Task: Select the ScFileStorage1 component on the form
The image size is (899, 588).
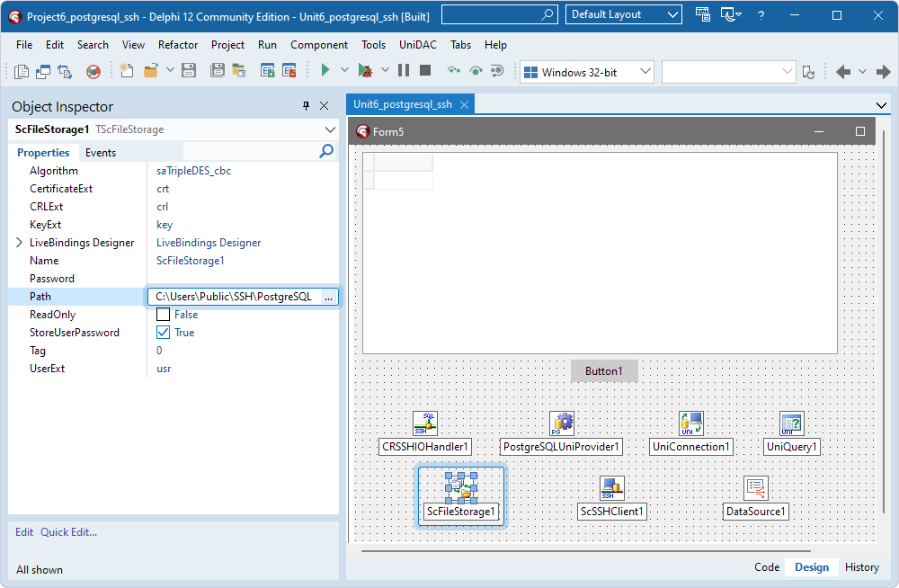Action: pos(461,488)
